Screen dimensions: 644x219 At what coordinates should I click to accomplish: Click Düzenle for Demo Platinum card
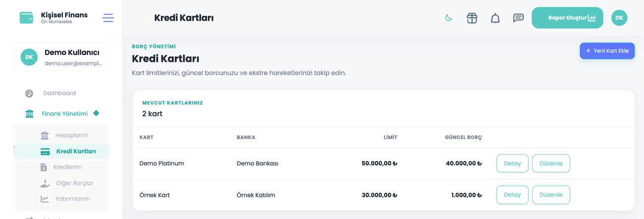(551, 163)
